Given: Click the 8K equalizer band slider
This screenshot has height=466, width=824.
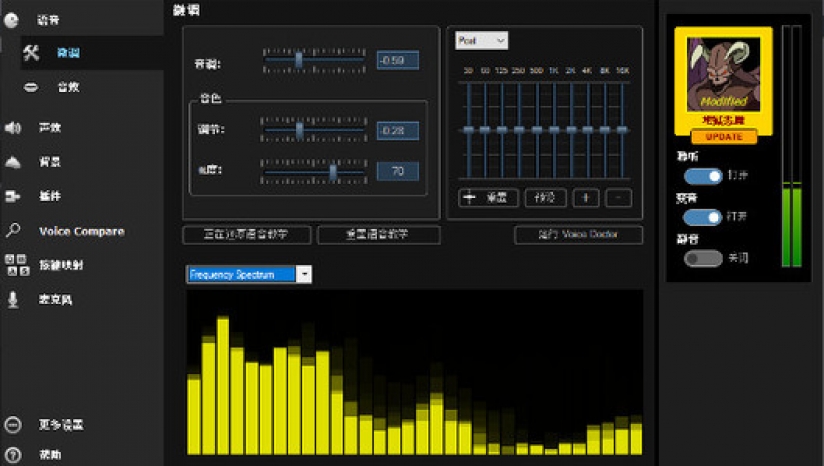Looking at the screenshot, I should pyautogui.click(x=605, y=130).
